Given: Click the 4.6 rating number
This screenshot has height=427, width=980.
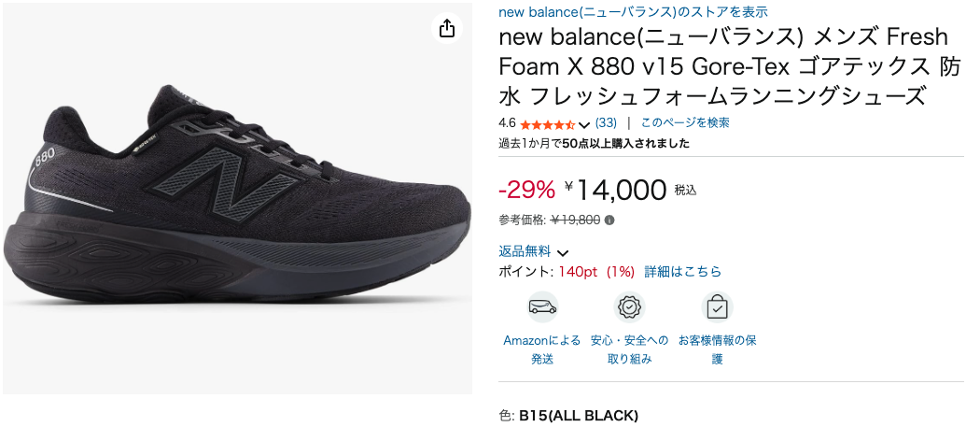Looking at the screenshot, I should 507,122.
